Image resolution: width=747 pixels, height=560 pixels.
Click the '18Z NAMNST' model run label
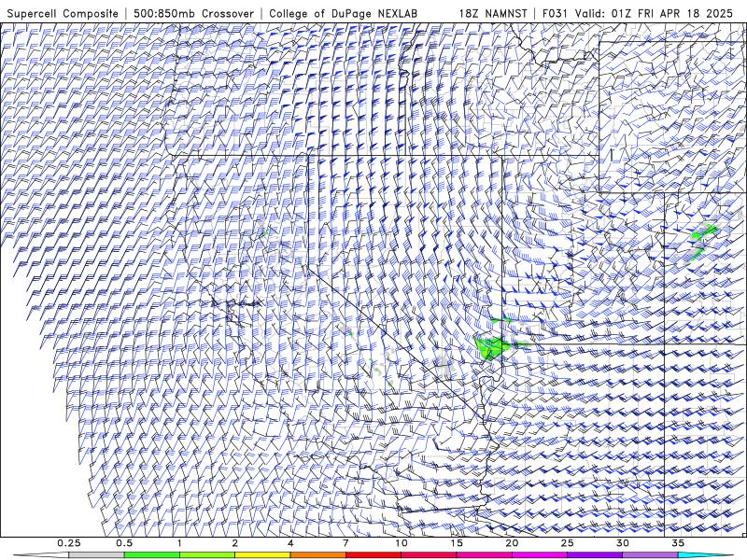[493, 13]
